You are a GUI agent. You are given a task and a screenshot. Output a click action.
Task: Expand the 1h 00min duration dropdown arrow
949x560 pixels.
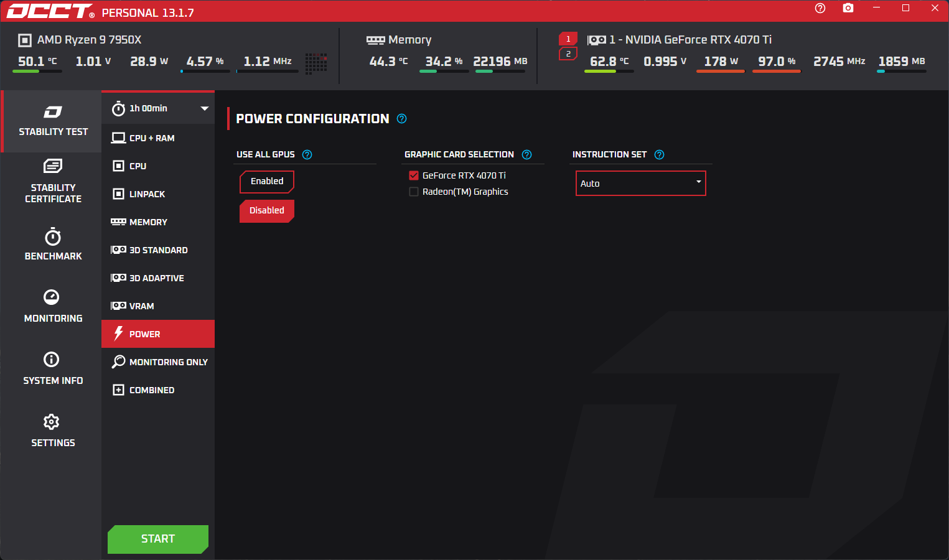pyautogui.click(x=205, y=108)
